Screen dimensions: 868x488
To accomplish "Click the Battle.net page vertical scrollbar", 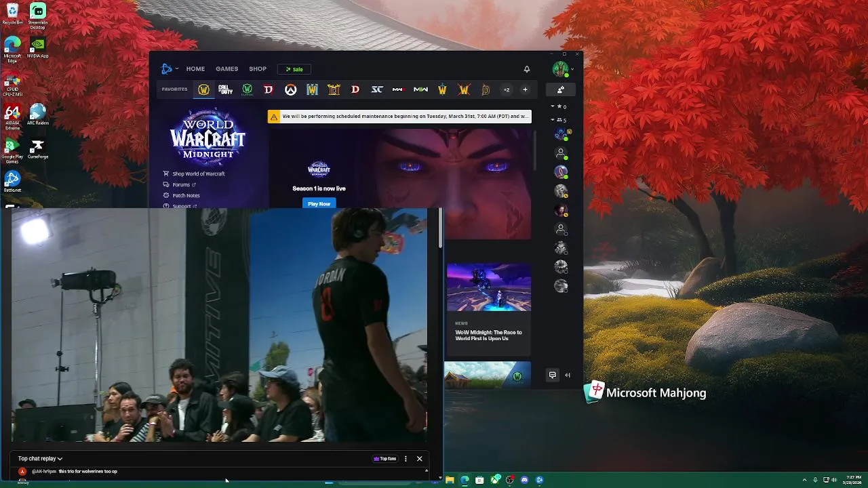I will (x=536, y=149).
